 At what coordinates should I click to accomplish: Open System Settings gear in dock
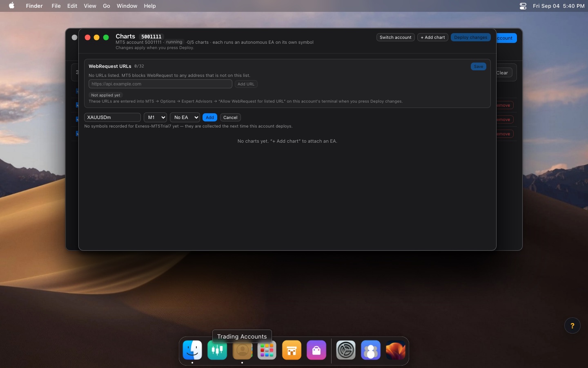coord(346,350)
